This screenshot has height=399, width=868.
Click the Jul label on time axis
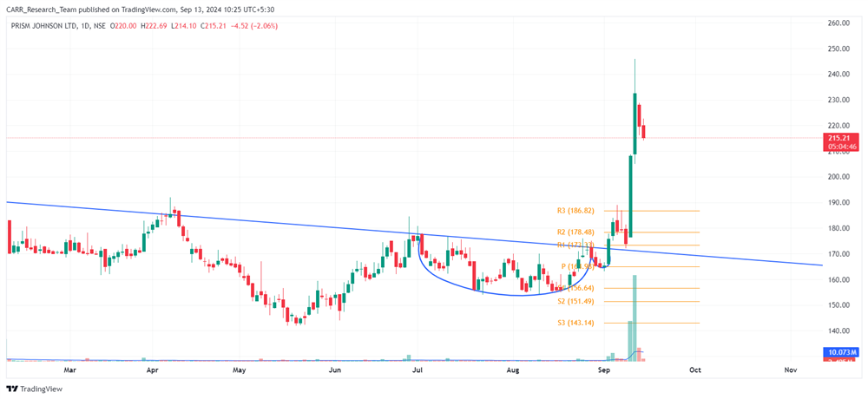418,370
